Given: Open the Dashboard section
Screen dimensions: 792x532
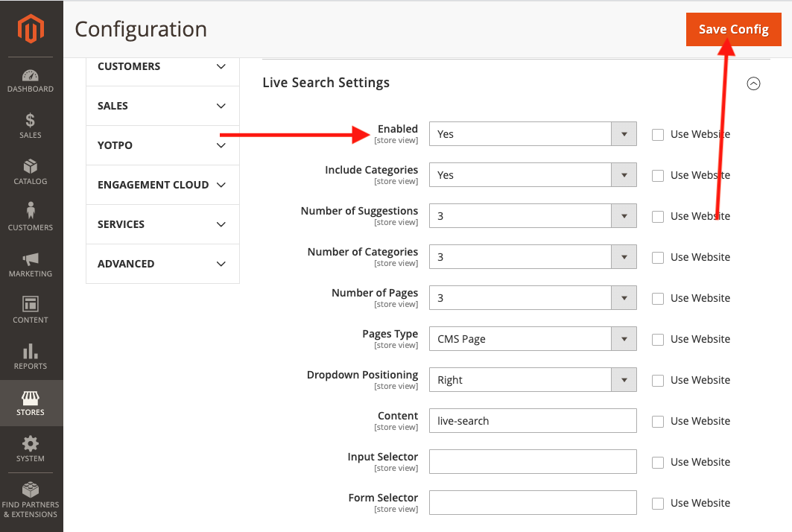Looking at the screenshot, I should tap(31, 81).
